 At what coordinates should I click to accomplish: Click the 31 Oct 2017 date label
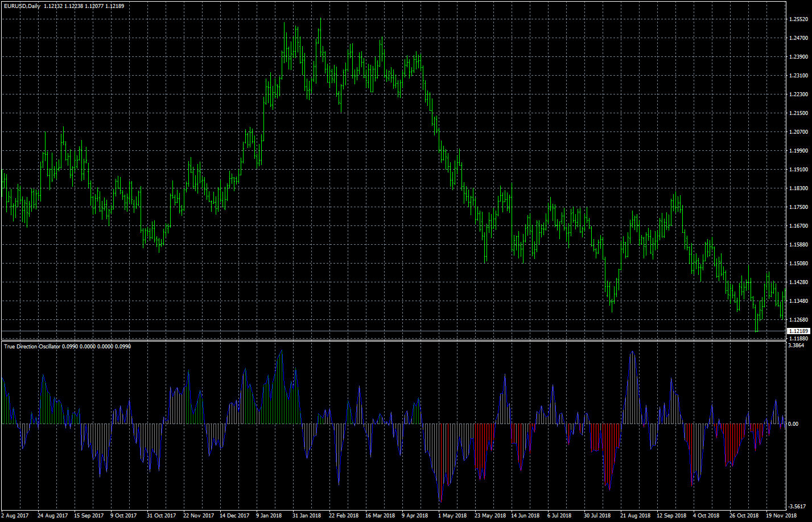tap(161, 516)
